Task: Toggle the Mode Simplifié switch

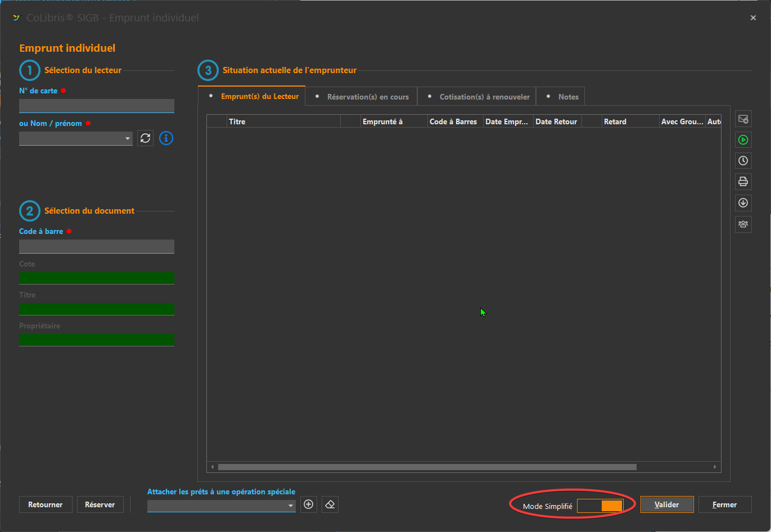Action: point(600,506)
